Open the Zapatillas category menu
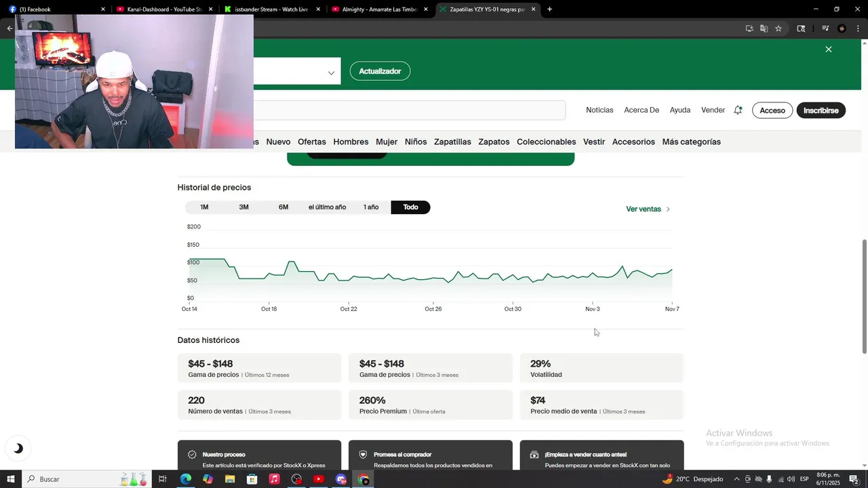The width and height of the screenshot is (868, 488). click(452, 142)
